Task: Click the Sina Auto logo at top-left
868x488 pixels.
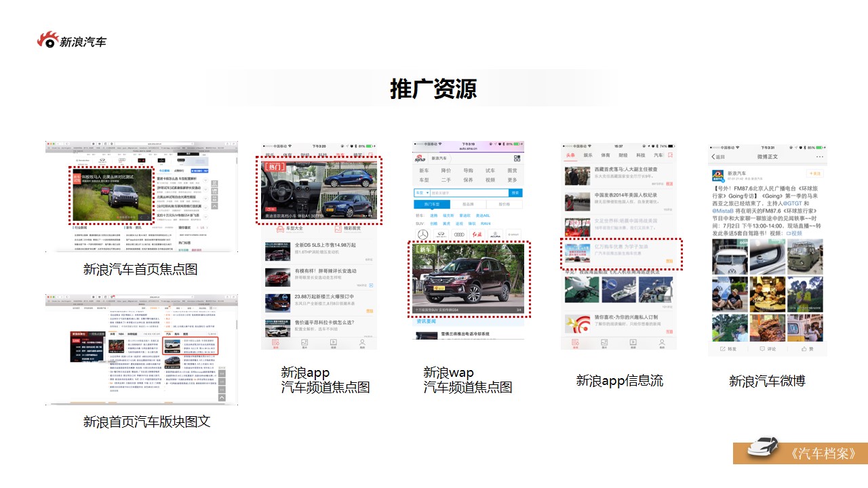Action: pyautogui.click(x=71, y=40)
